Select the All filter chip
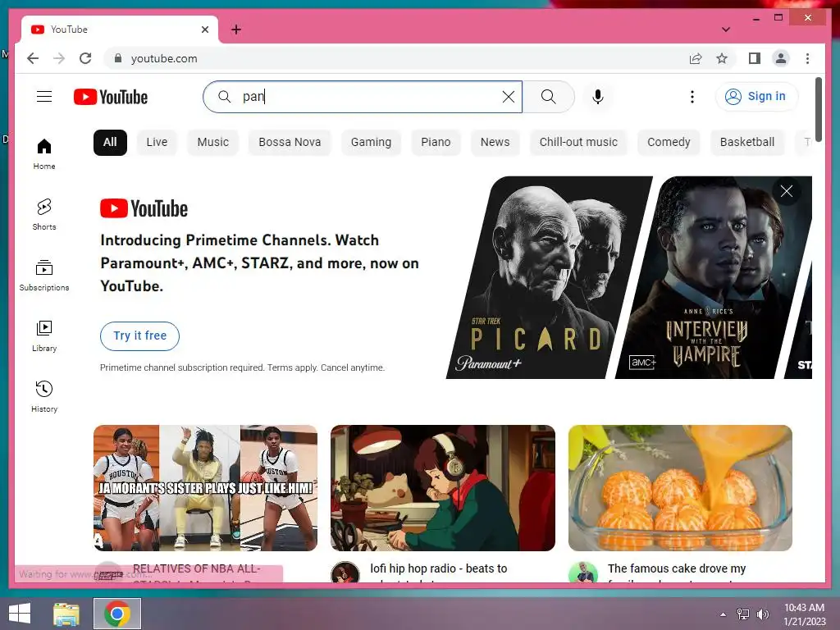Screen dimensions: 840x630 (110, 143)
